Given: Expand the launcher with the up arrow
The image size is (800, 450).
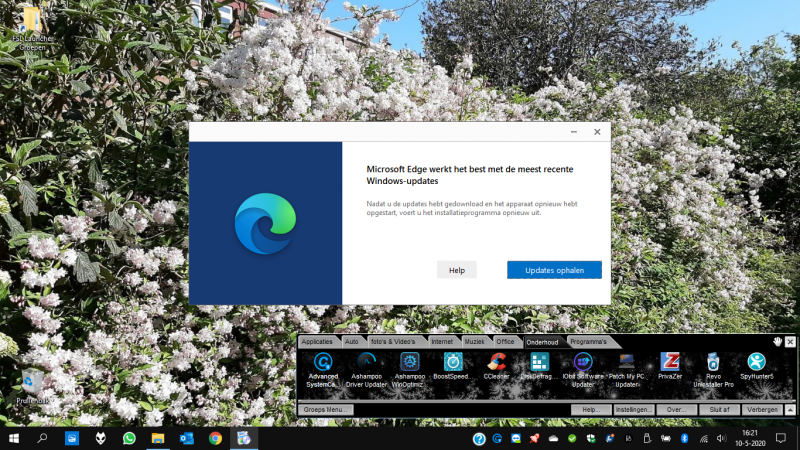Looking at the screenshot, I should click(790, 409).
